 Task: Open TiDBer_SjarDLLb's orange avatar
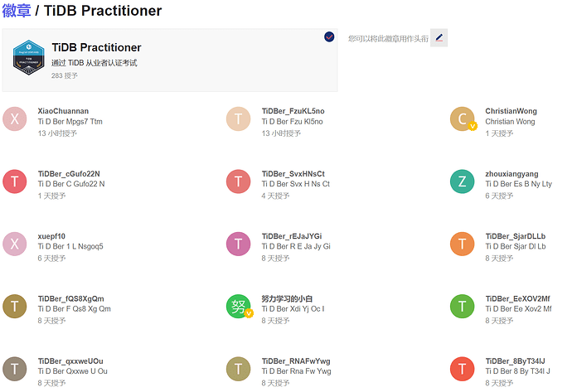[x=462, y=244]
